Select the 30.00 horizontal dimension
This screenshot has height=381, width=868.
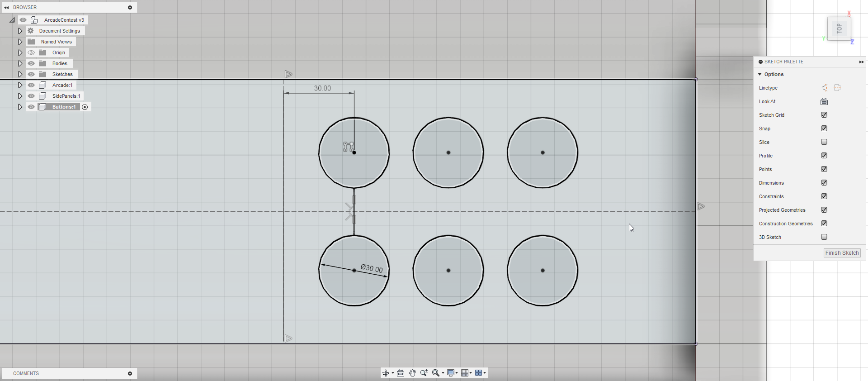pos(322,88)
